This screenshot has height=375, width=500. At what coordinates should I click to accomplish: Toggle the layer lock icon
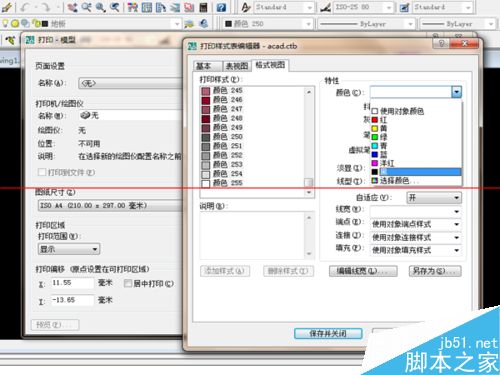point(36,23)
